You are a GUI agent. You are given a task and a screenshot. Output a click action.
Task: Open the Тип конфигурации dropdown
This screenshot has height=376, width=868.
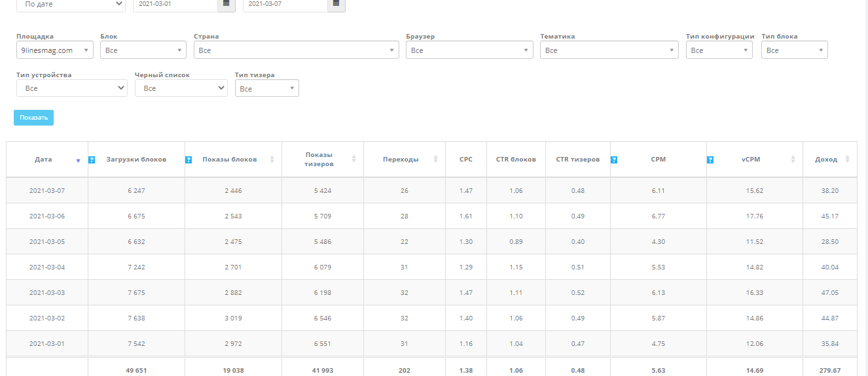pos(719,50)
